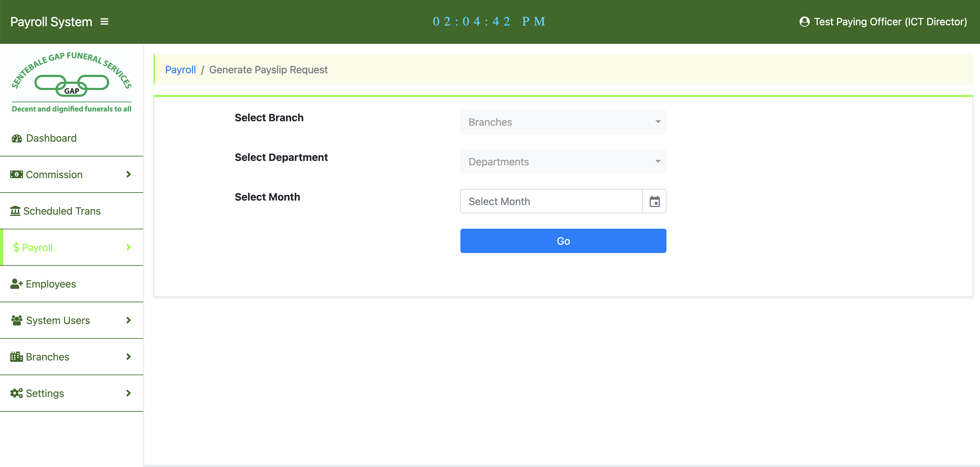Click the Settings gears icon
The image size is (980, 467).
(x=16, y=393)
